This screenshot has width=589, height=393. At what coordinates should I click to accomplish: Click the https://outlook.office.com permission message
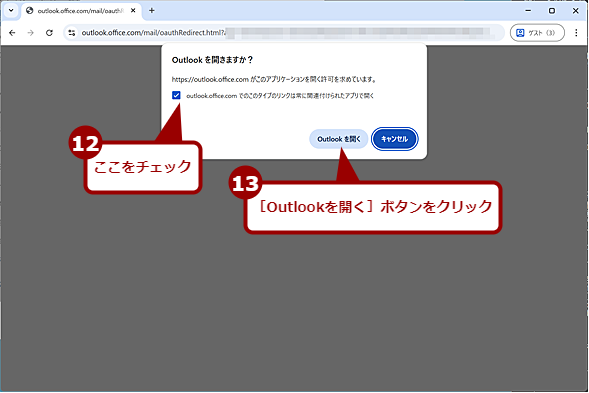pos(274,79)
